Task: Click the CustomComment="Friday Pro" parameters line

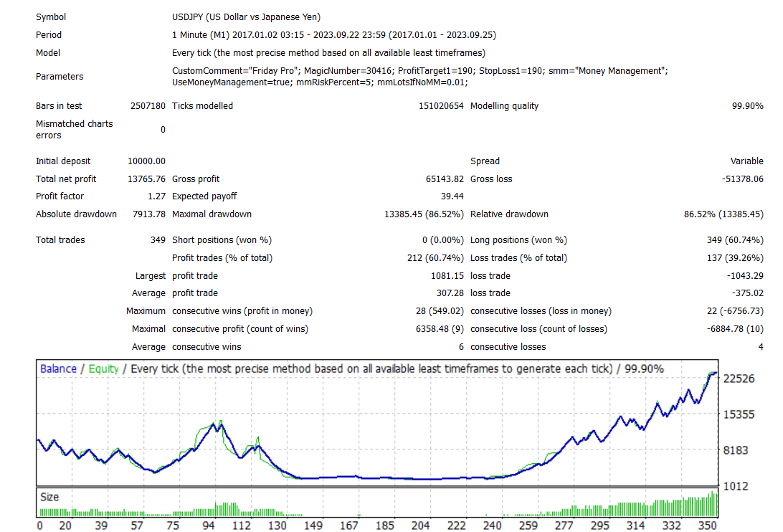Action: click(420, 71)
